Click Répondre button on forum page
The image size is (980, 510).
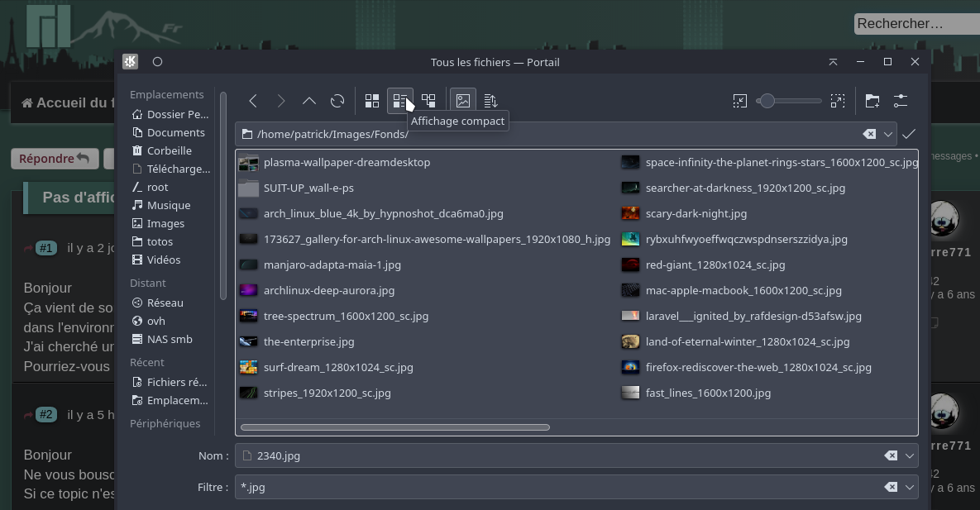pos(55,159)
